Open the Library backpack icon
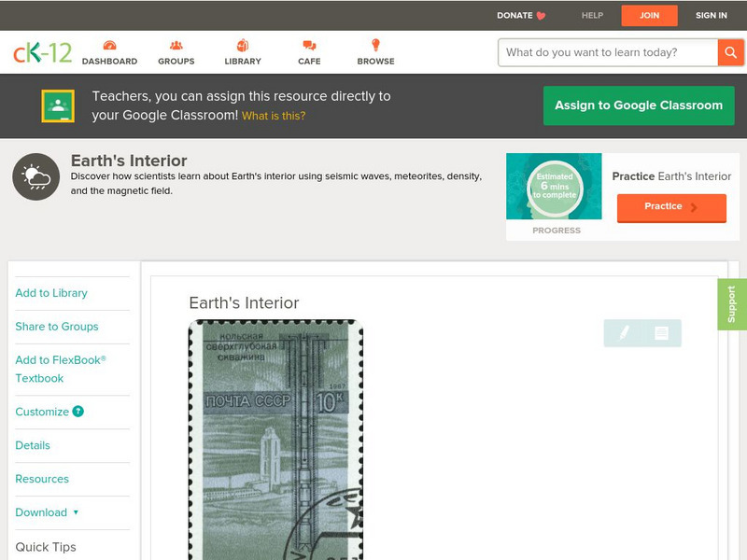The width and height of the screenshot is (747, 560). [x=243, y=45]
